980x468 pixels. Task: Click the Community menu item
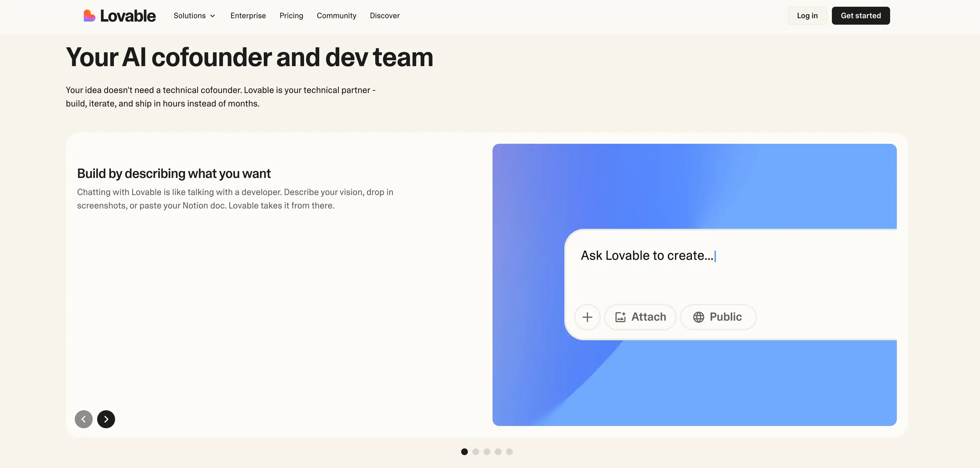336,16
